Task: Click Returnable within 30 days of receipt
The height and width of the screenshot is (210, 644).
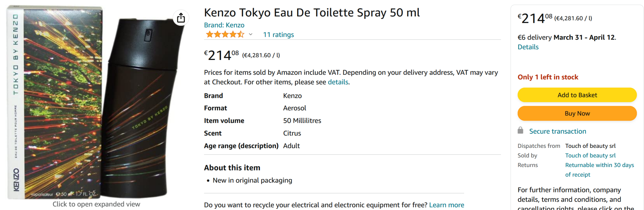Action: pos(599,165)
